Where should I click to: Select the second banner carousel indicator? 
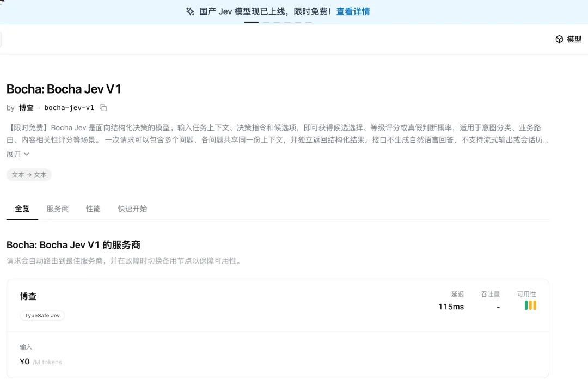coord(266,22)
